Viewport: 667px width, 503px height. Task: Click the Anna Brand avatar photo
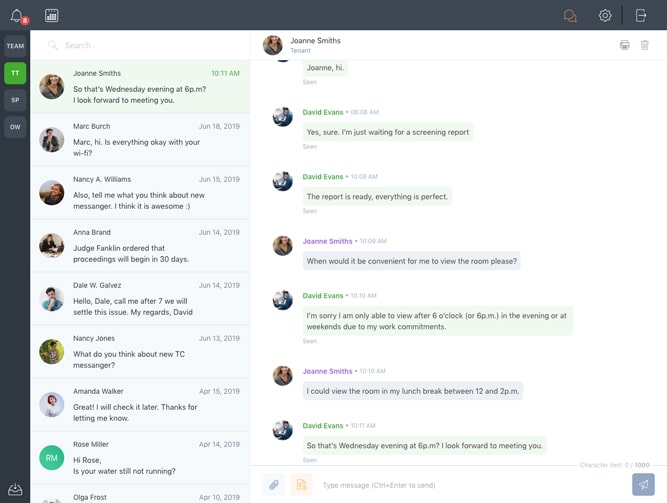click(51, 246)
